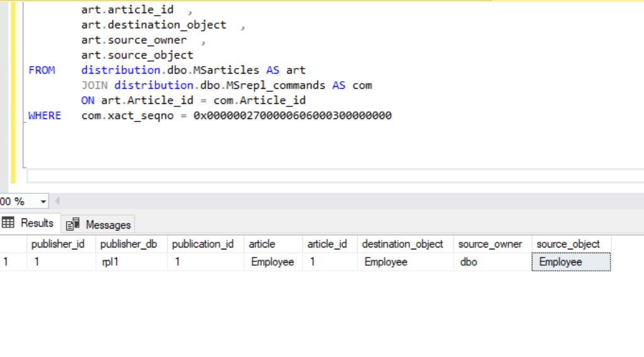
Task: Click the article_id column header
Action: tap(327, 244)
